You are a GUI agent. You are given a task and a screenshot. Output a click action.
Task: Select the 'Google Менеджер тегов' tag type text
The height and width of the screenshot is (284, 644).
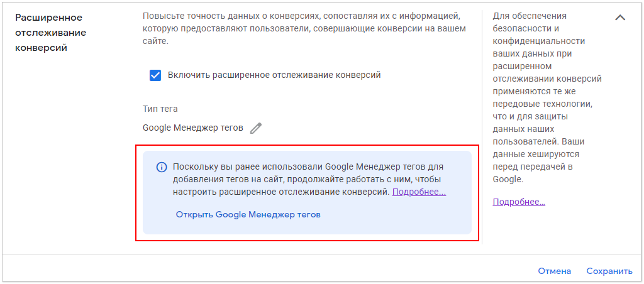pos(193,128)
